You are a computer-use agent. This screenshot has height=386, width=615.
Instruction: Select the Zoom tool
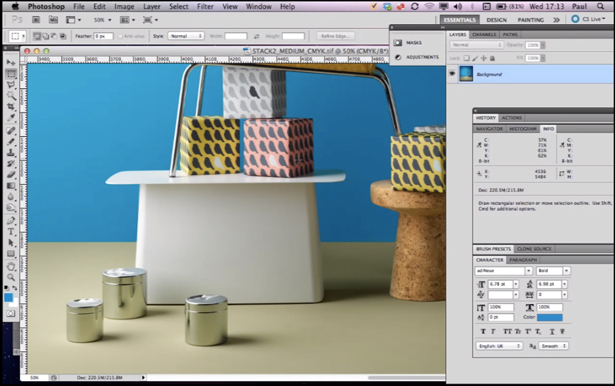point(11,277)
